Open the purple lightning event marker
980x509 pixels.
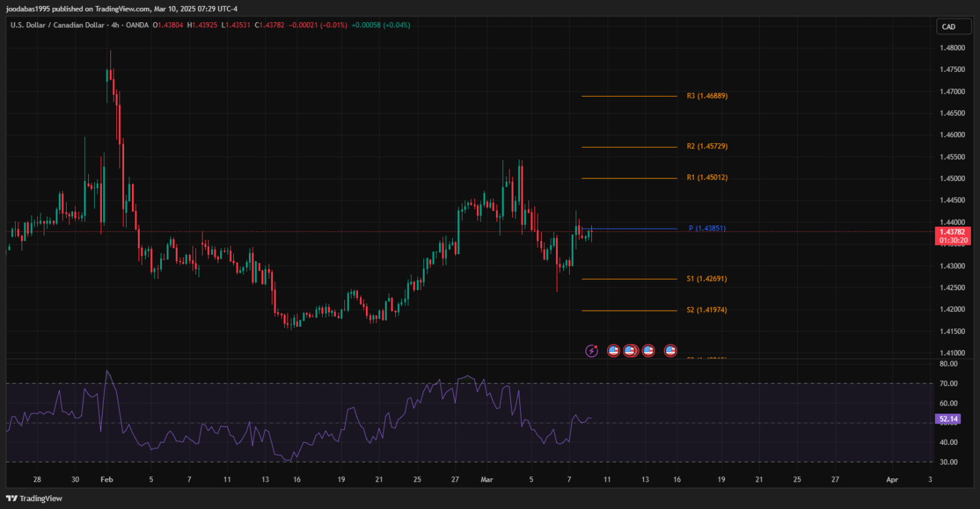pyautogui.click(x=591, y=351)
